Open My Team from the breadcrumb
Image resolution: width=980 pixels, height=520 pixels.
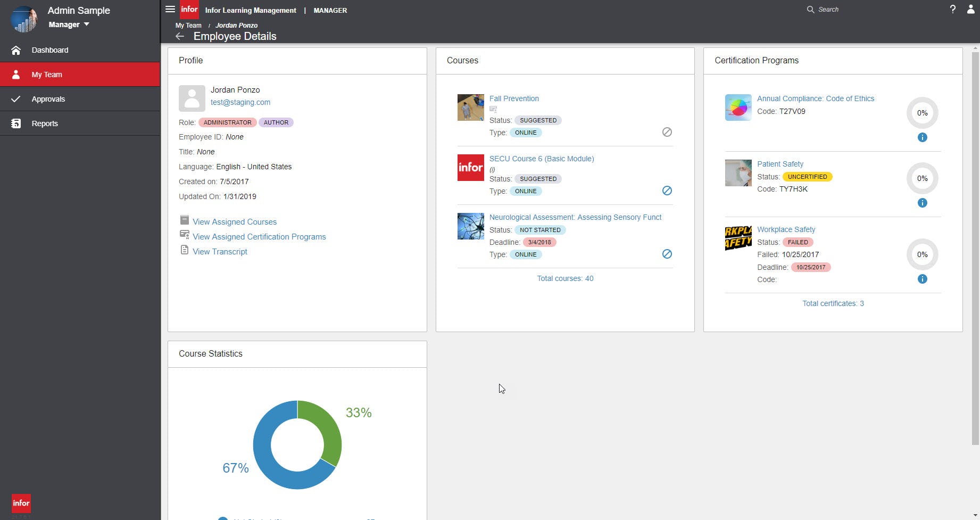pos(188,25)
